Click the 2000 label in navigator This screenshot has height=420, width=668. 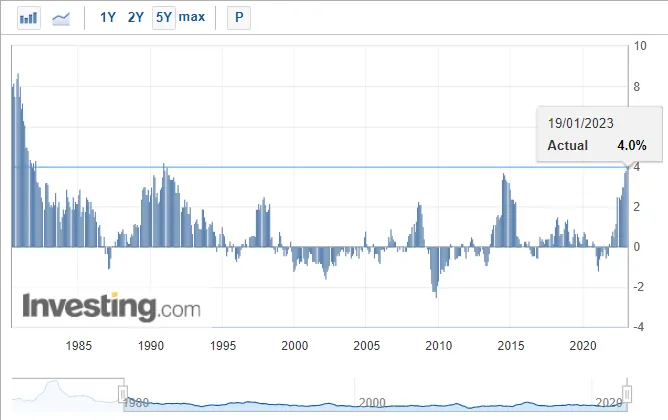372,403
